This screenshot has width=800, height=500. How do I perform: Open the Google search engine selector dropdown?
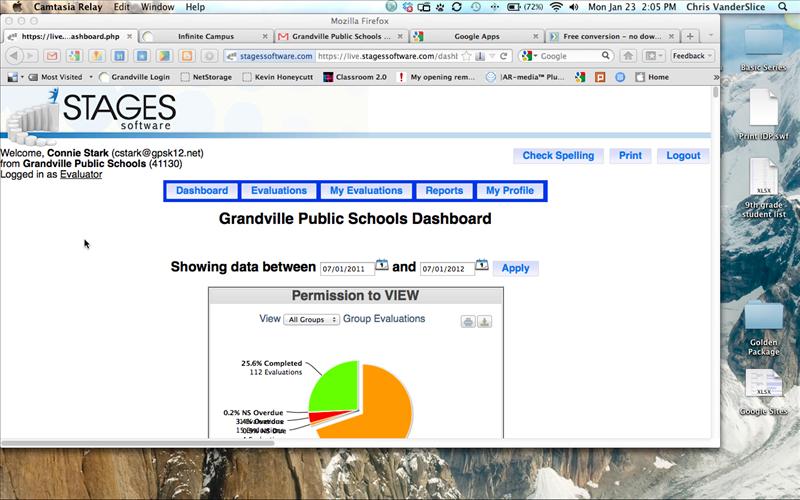[530, 56]
